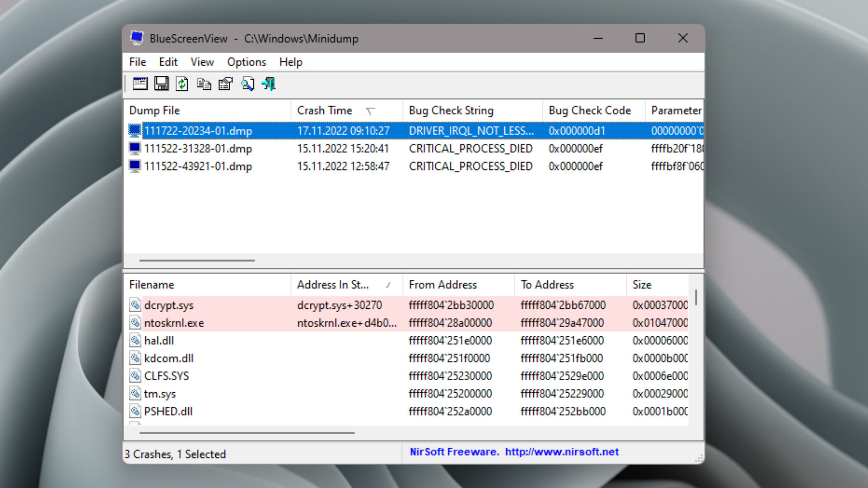
Task: Click the Refresh toolbar icon
Action: 182,83
